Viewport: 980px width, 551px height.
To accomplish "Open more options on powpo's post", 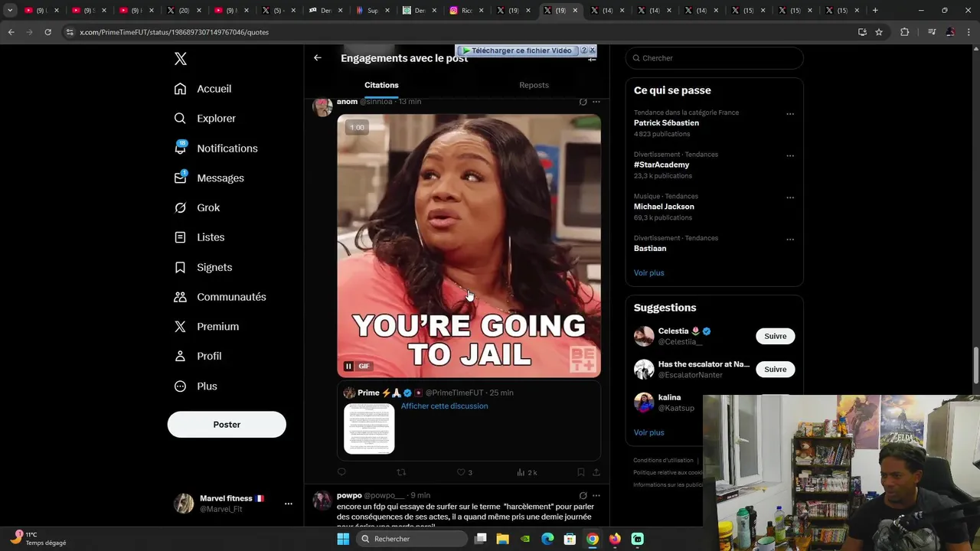I will click(x=596, y=496).
